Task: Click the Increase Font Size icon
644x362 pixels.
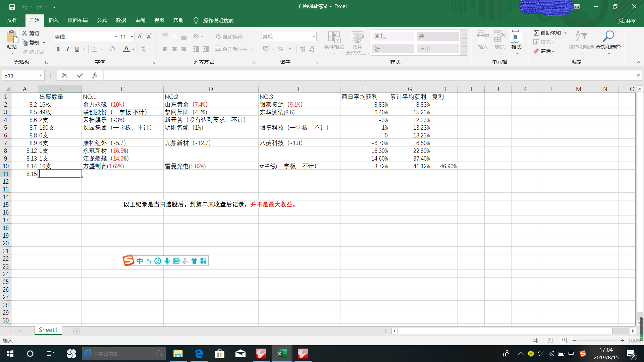Action: pyautogui.click(x=140, y=37)
